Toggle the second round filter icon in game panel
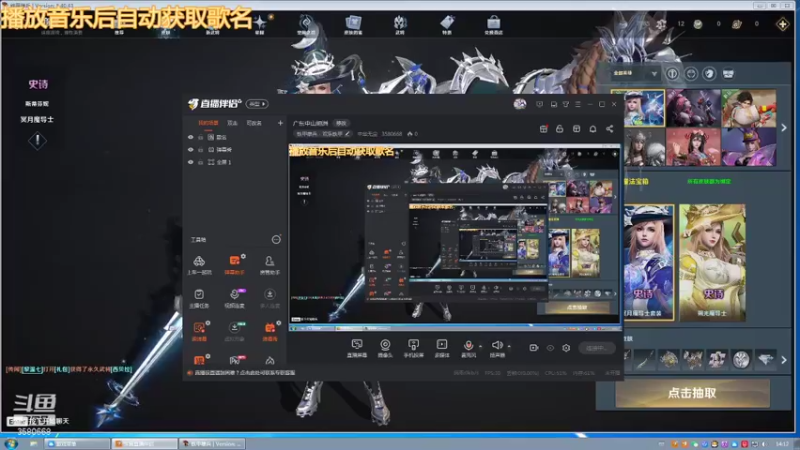 click(691, 73)
